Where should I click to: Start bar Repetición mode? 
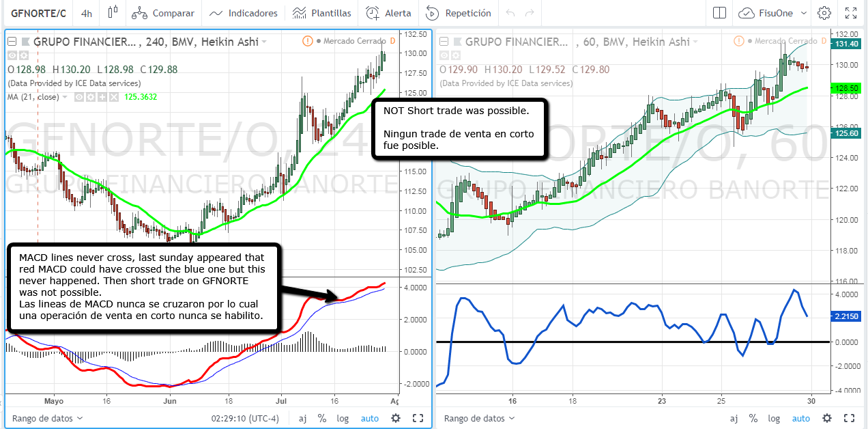[x=458, y=13]
